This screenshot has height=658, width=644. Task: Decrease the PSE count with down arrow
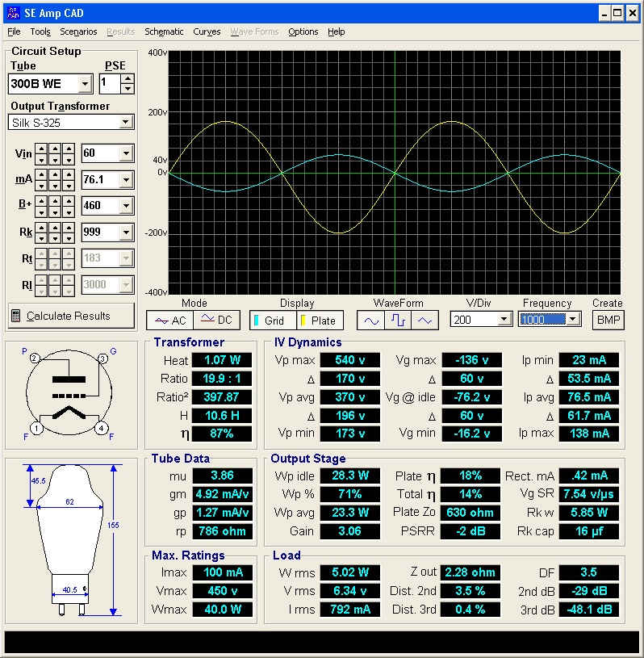(x=128, y=88)
